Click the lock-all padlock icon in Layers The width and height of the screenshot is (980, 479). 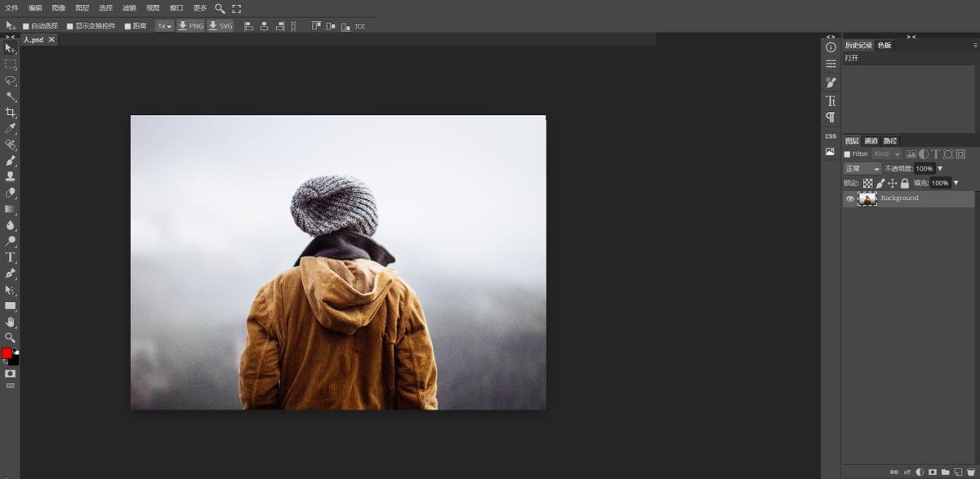905,184
